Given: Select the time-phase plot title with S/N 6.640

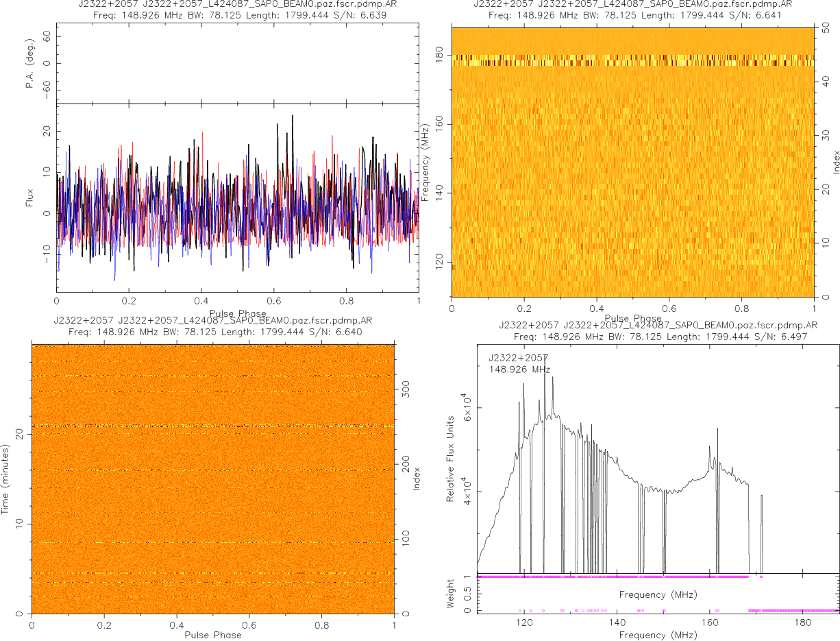Looking at the screenshot, I should click(x=213, y=326).
